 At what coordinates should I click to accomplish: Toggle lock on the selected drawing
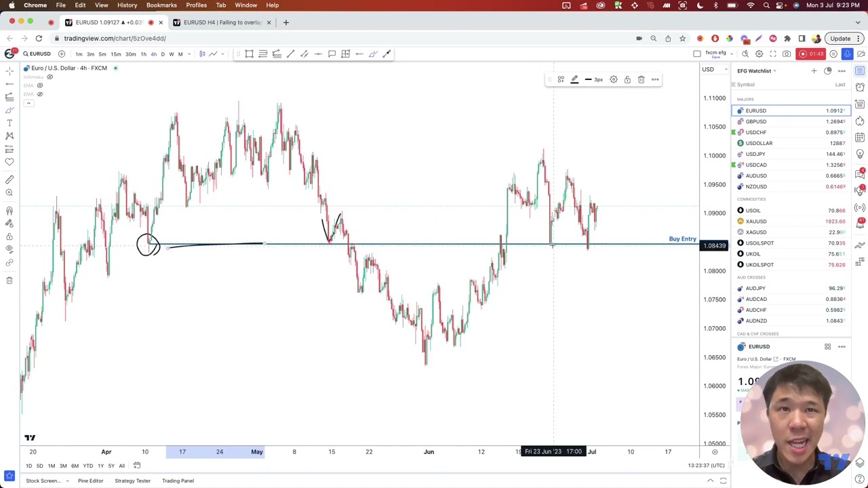pos(627,79)
